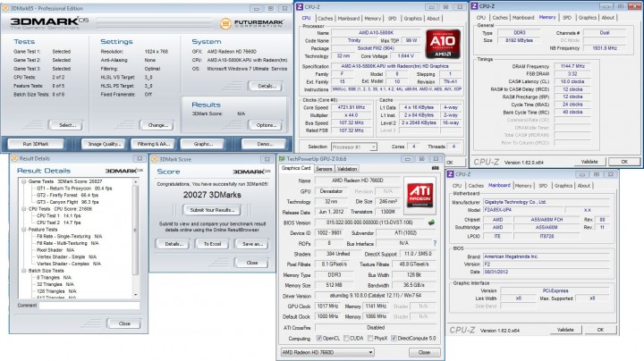Viewport: 644px width, 361px height.
Task: Collapse the Batch Size Tests tree node
Action: click(24, 271)
